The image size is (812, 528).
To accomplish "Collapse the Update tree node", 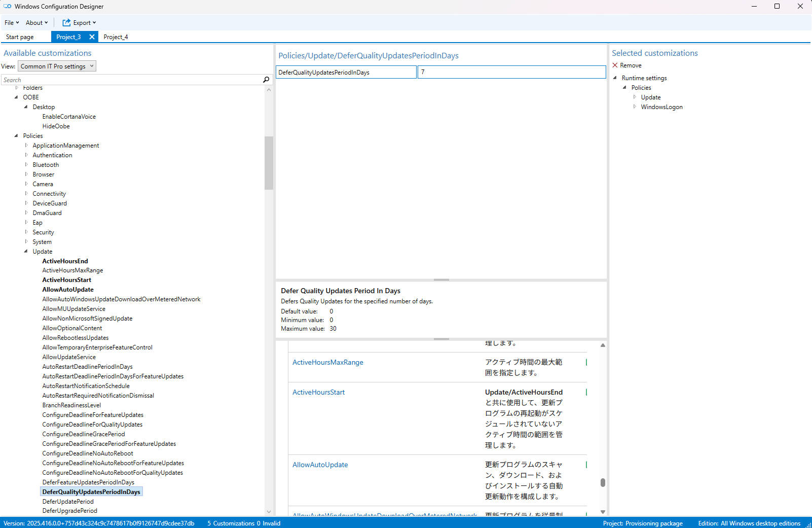I will click(x=26, y=251).
